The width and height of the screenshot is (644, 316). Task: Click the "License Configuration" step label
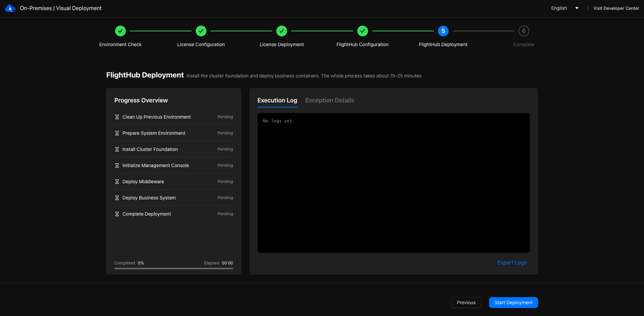[x=201, y=44]
